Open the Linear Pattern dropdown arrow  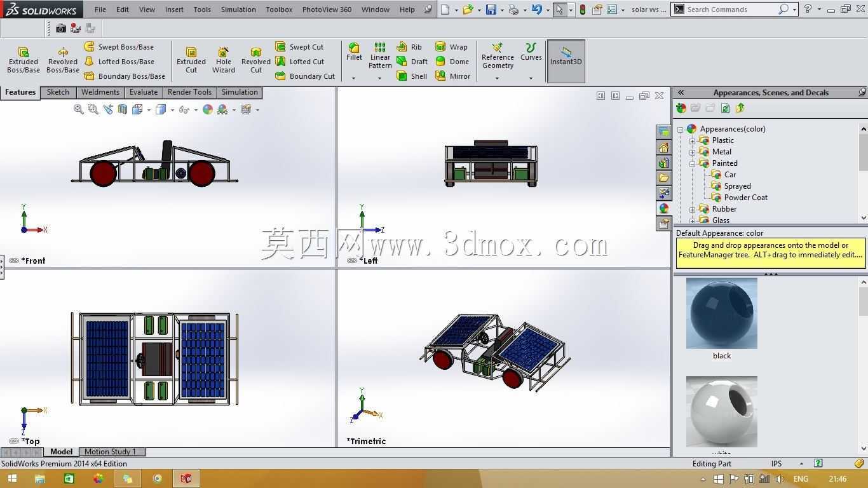click(379, 78)
